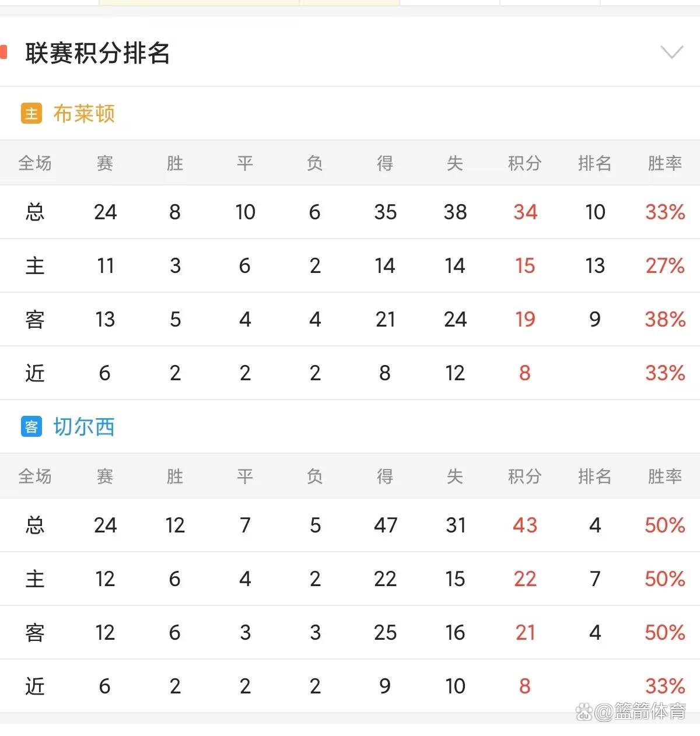Image resolution: width=700 pixels, height=736 pixels.
Task: Switch to Brighton's 主 home stats row
Action: [35, 266]
